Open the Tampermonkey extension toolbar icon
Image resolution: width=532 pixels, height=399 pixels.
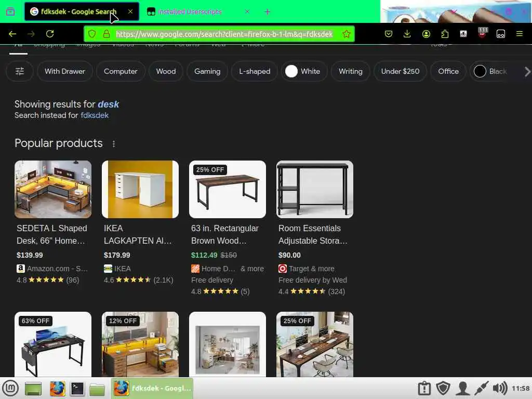[501, 34]
